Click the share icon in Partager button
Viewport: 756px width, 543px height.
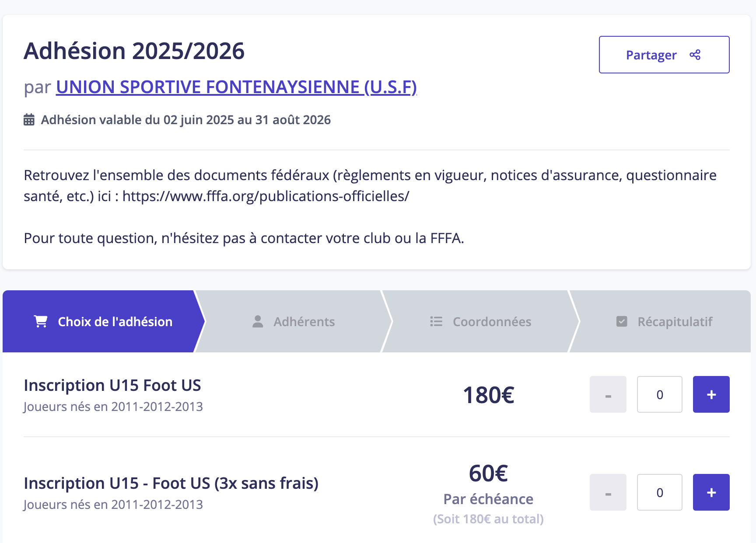coord(695,55)
